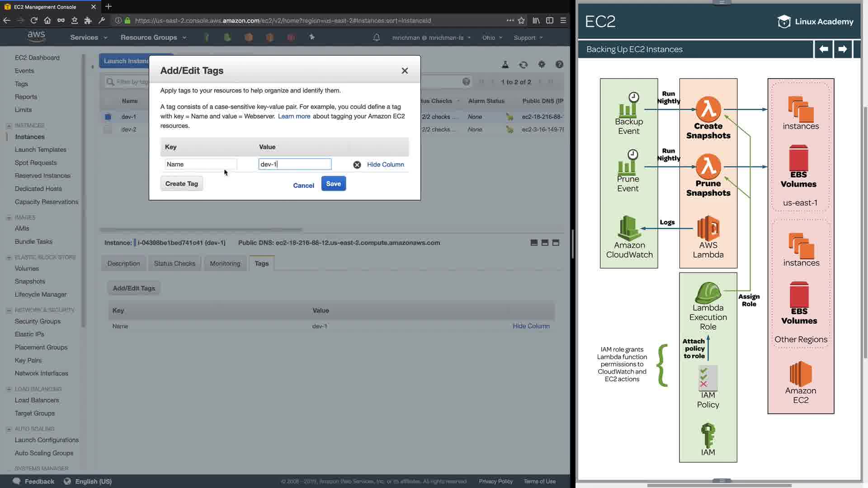Open the Ohio region dropdown
This screenshot has height=488, width=868.
click(492, 38)
